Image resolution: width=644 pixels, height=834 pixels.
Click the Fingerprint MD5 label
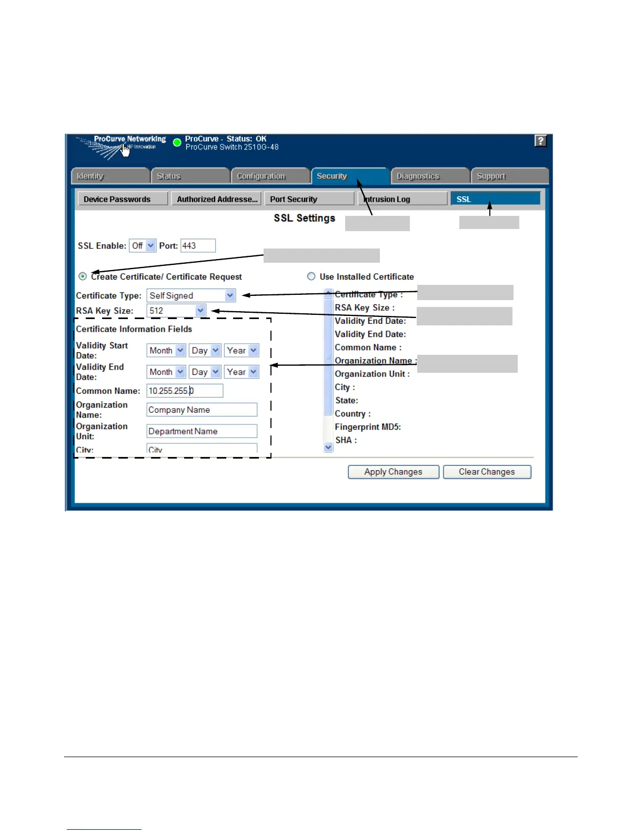pyautogui.click(x=368, y=427)
